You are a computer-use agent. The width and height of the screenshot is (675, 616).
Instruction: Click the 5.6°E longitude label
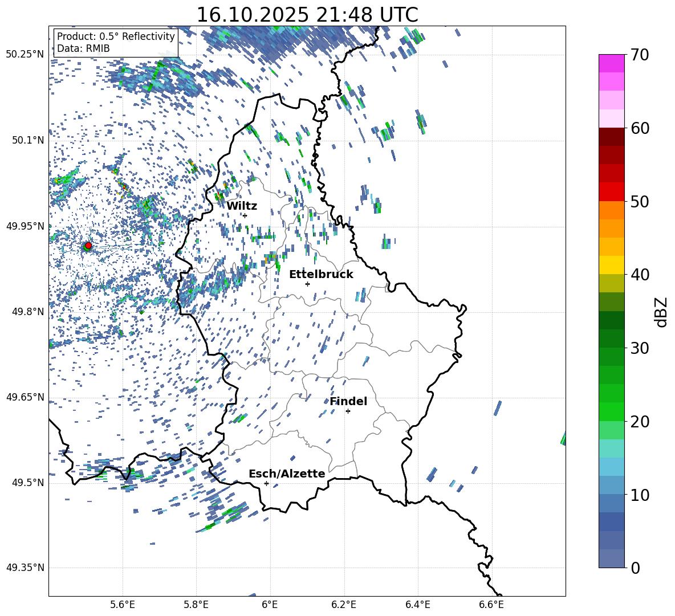tap(122, 605)
